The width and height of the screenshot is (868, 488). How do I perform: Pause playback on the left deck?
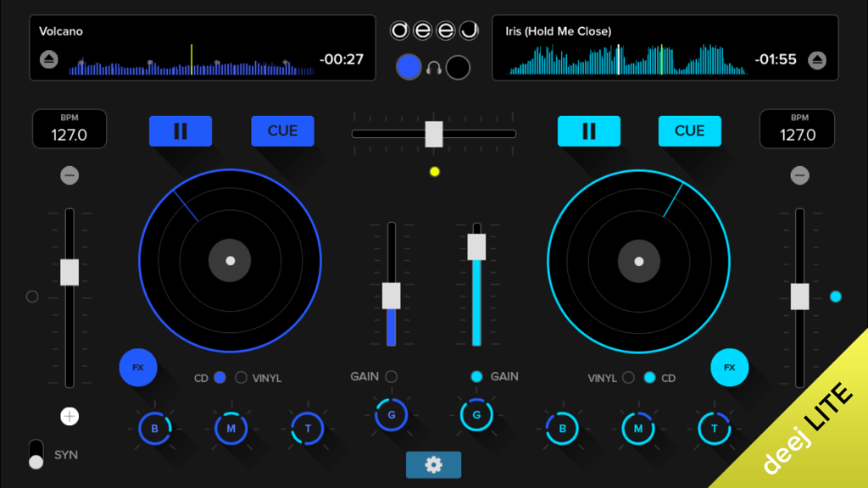coord(181,130)
